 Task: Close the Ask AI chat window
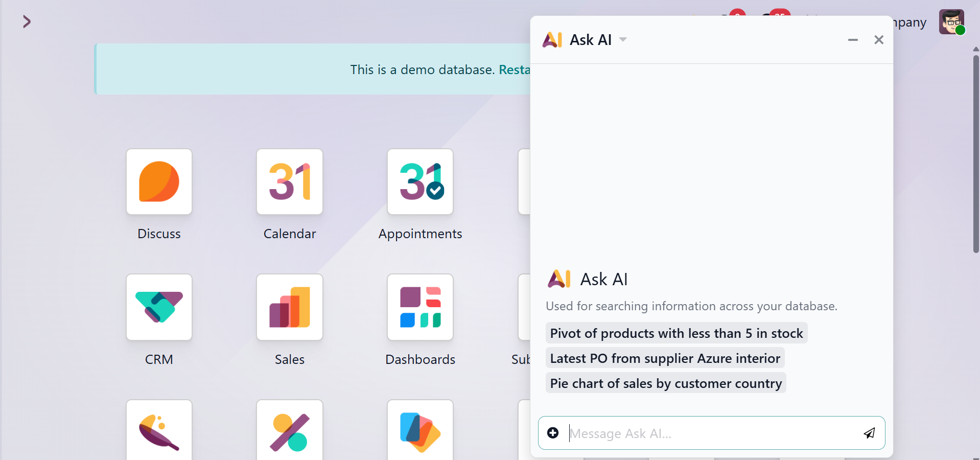point(879,40)
